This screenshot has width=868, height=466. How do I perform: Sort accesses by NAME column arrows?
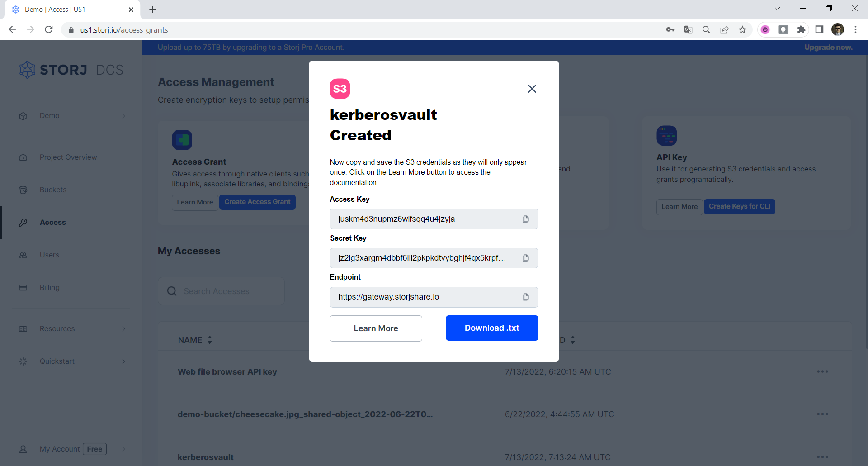coord(210,340)
